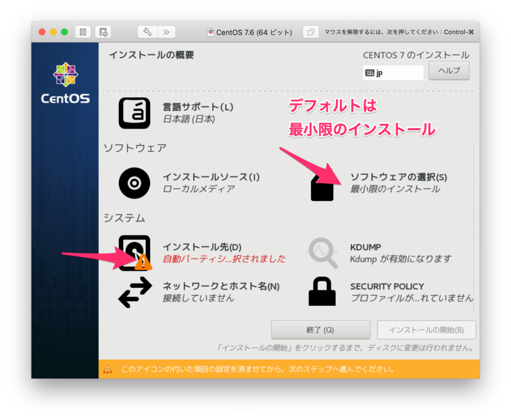The image size is (511, 420).
Task: Click the VM snapshot toolbar icon
Action: [103, 32]
